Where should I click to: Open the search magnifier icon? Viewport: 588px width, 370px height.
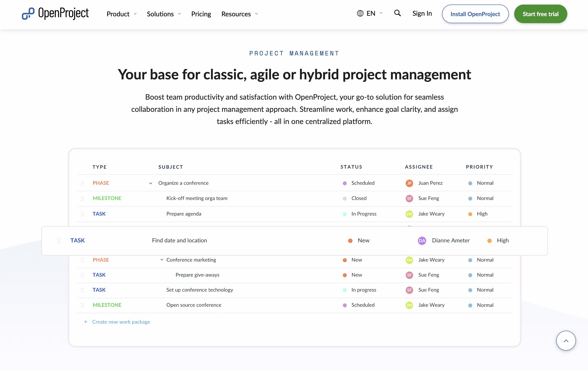pos(397,13)
